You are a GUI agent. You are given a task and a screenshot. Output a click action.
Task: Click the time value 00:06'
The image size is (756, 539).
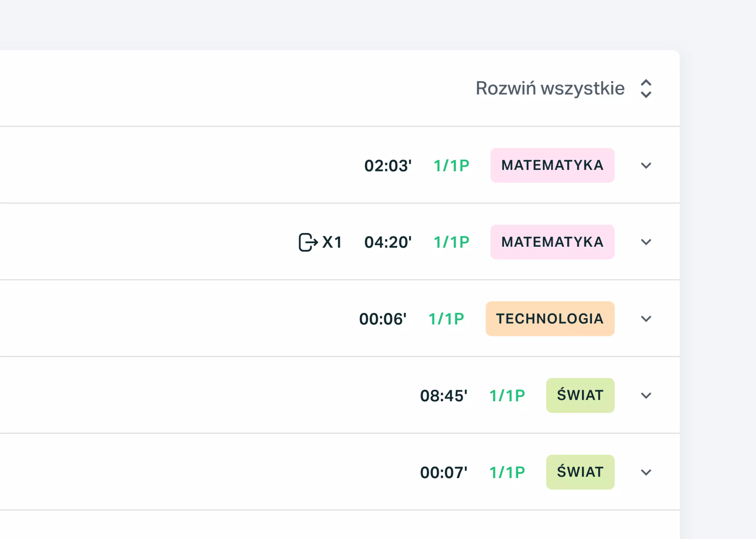[x=383, y=319]
